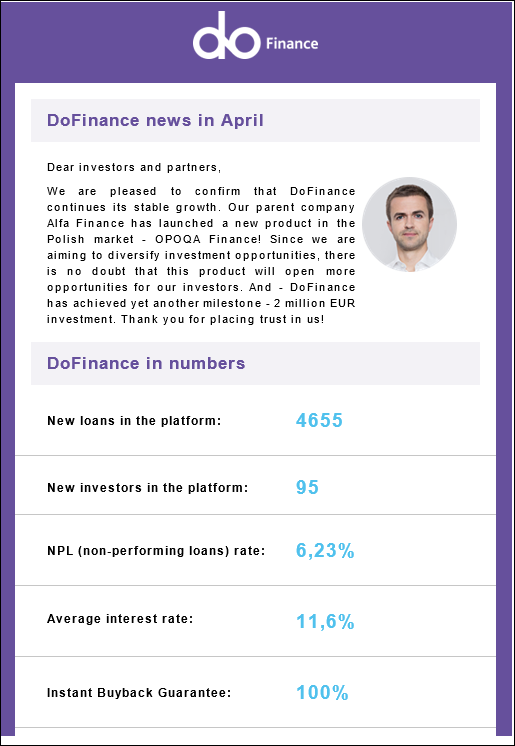Click the 'New investors in the platform' label
Viewport: 515px width, 746px height.
[x=148, y=488]
